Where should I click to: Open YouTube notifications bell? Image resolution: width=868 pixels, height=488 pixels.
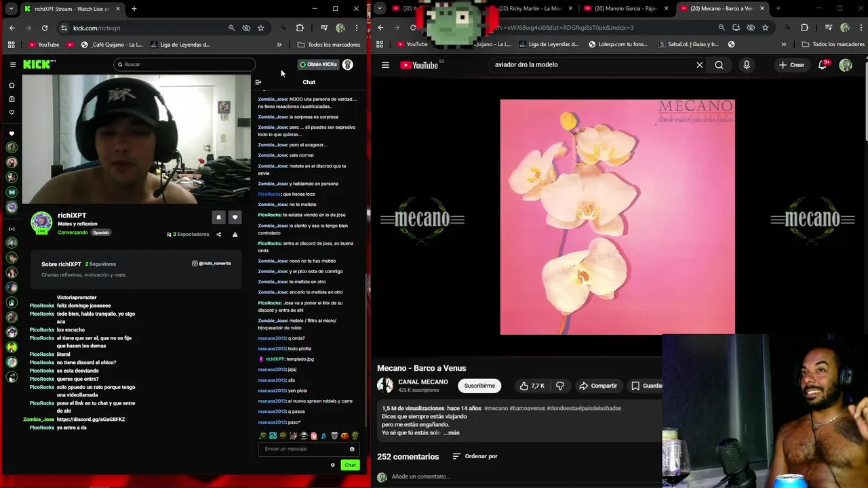pyautogui.click(x=823, y=65)
